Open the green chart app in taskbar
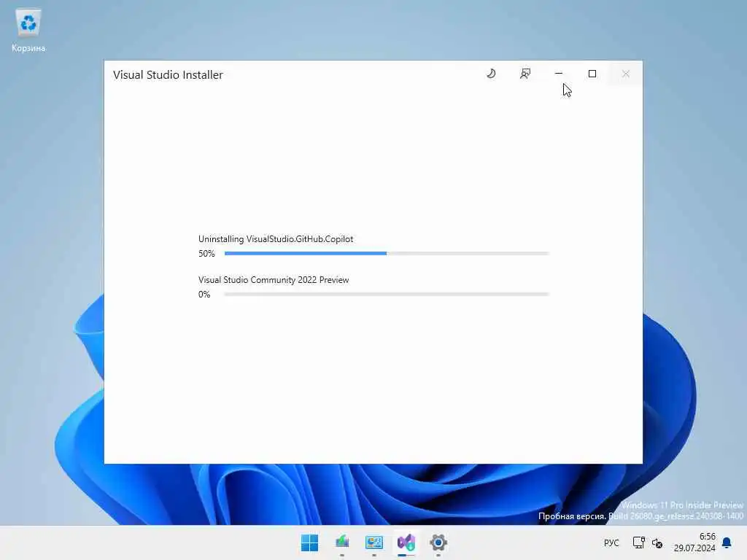Image resolution: width=747 pixels, height=560 pixels. (x=342, y=542)
